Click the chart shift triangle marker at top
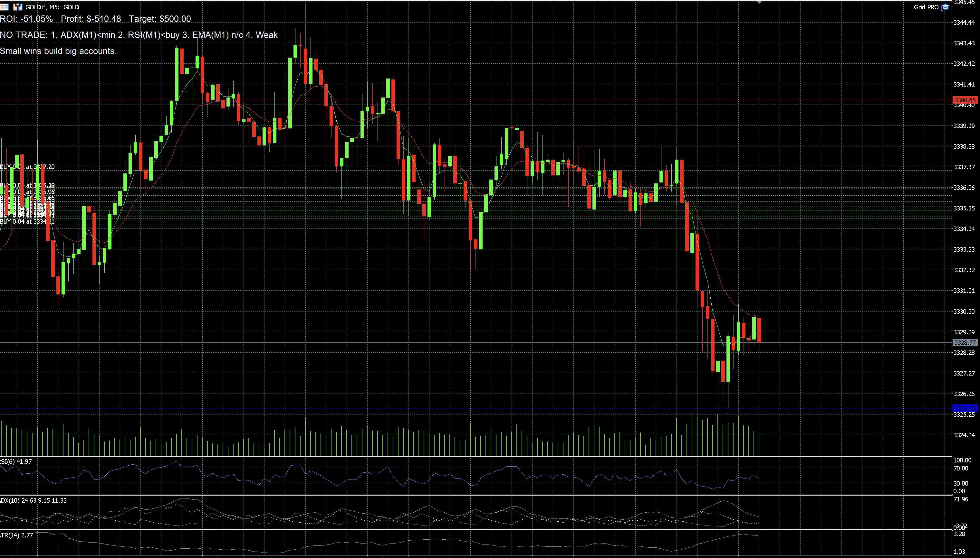Image resolution: width=980 pixels, height=558 pixels. coord(759,2)
